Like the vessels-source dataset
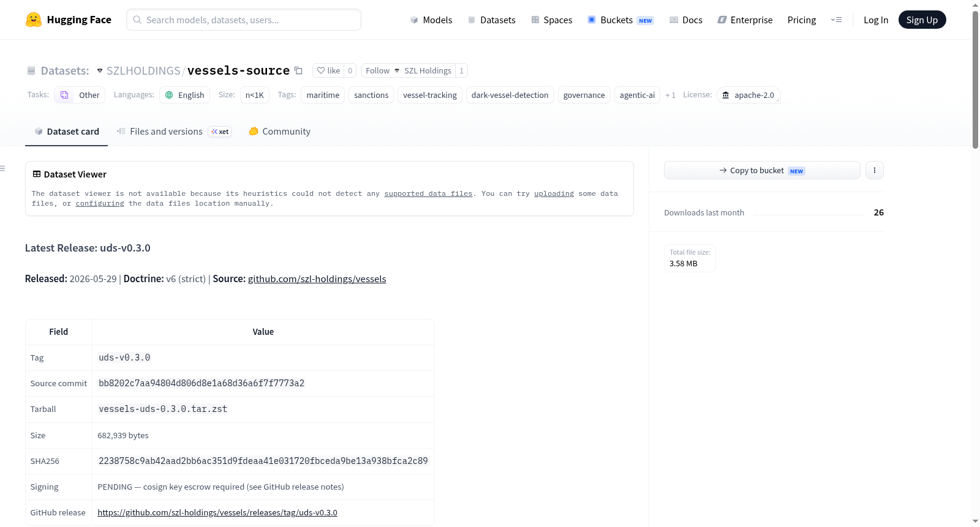980x527 pixels. click(328, 70)
